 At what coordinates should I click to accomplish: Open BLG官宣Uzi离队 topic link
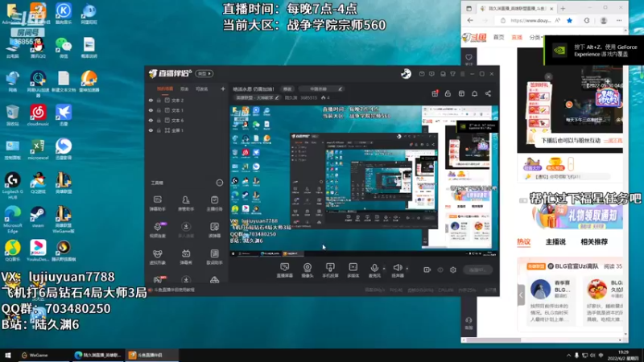(x=576, y=266)
